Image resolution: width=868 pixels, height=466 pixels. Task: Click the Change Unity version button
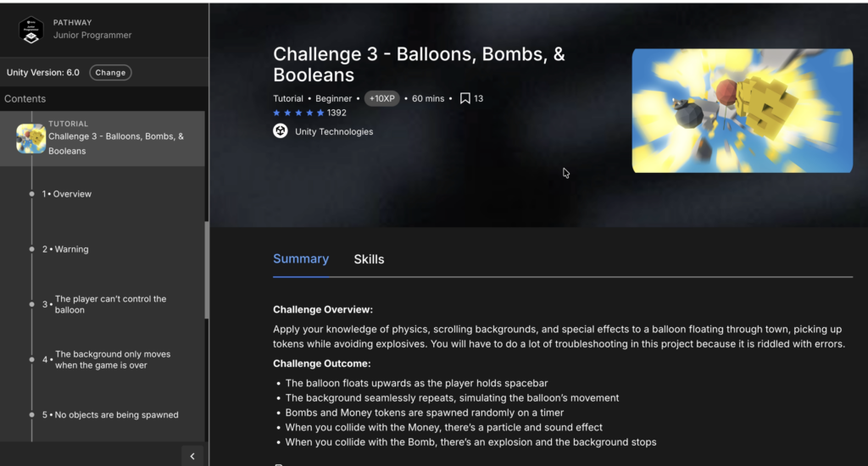pyautogui.click(x=110, y=73)
